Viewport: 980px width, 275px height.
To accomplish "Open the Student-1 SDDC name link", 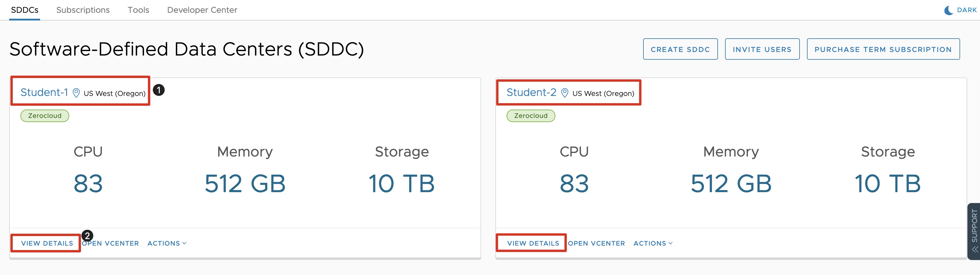I will tap(44, 93).
